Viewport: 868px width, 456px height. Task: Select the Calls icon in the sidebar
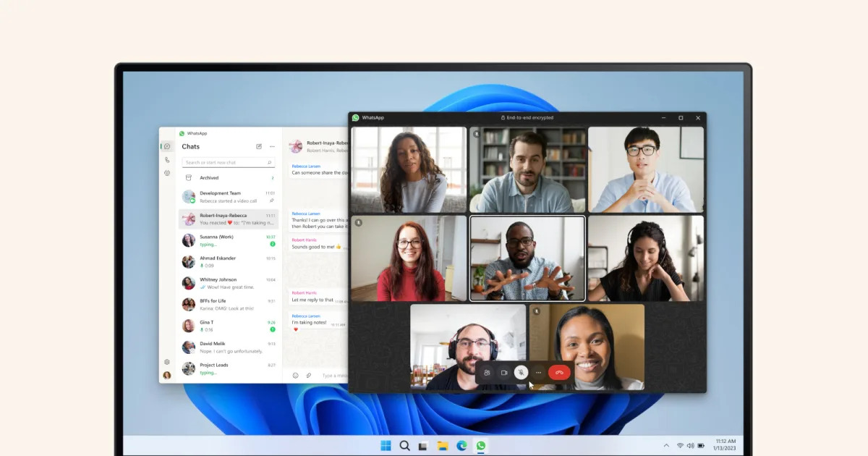(x=168, y=159)
